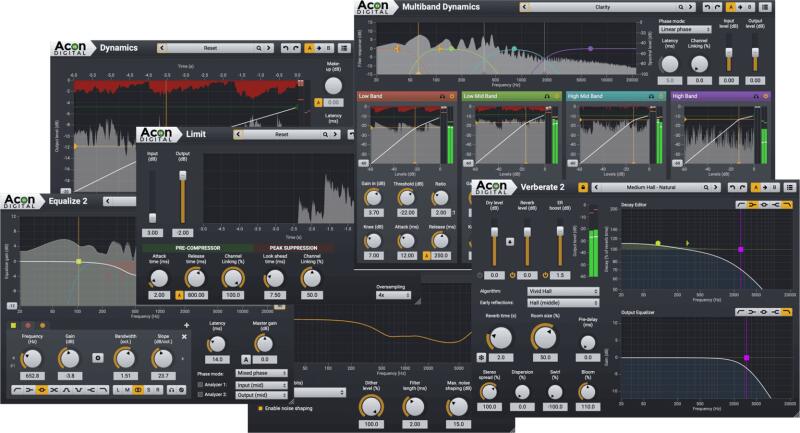
Task: Search presets in the Limit window
Action: 325,135
